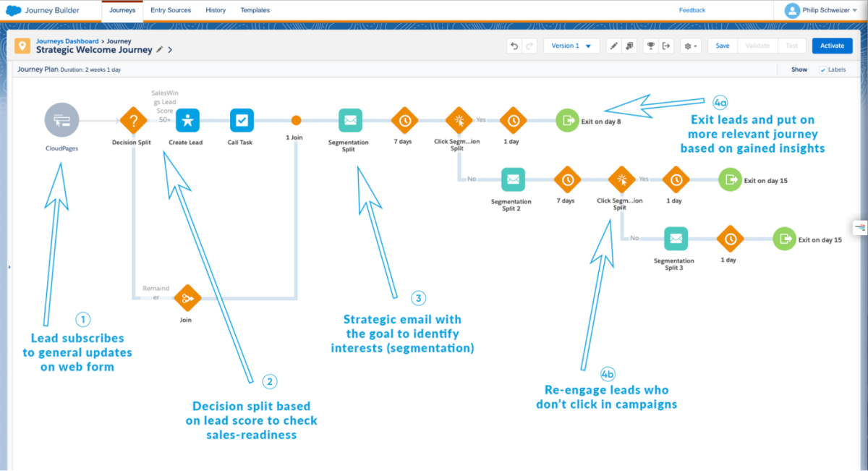Click the orange location pin journey icon

(22, 46)
